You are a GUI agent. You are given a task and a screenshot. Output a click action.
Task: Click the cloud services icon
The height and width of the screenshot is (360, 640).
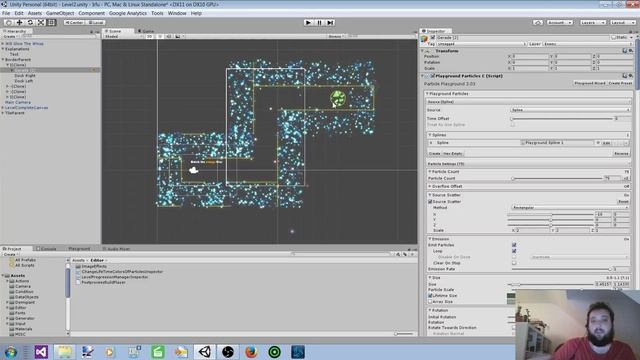point(538,22)
